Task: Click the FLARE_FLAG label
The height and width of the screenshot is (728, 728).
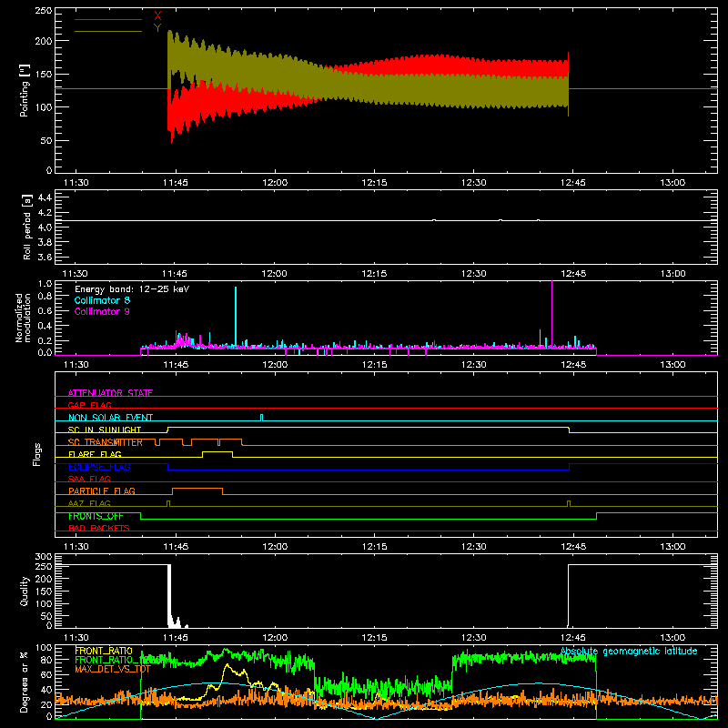Action: coord(95,454)
